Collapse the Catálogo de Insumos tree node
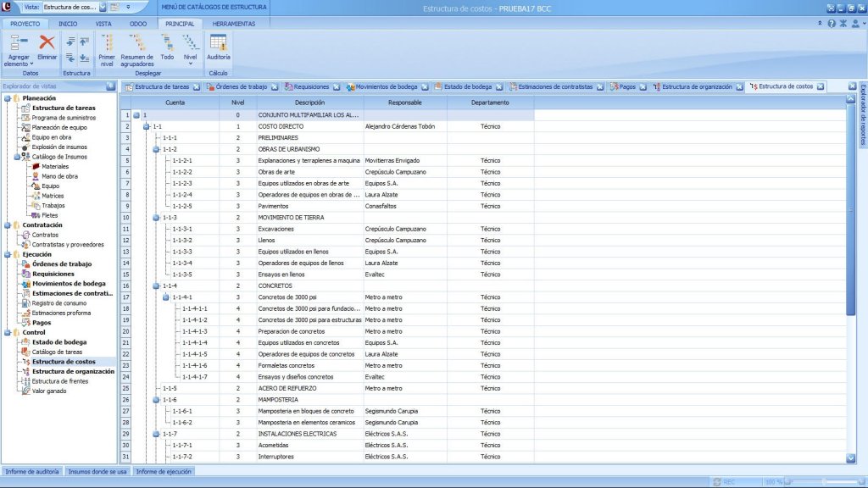The width and height of the screenshot is (868, 488). [x=17, y=157]
